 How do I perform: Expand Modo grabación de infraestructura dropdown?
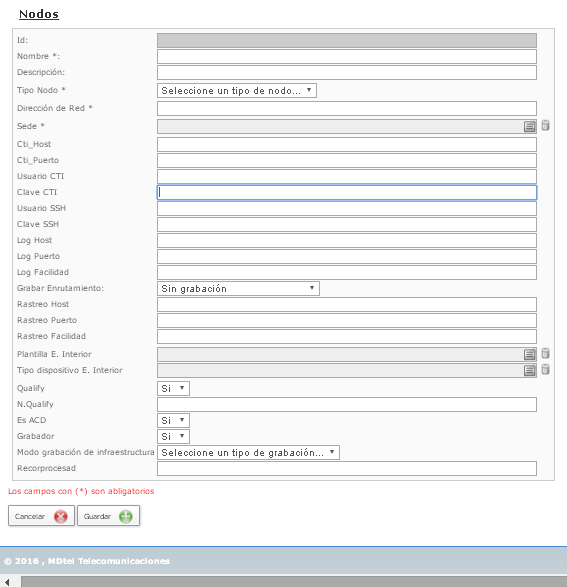click(x=248, y=453)
